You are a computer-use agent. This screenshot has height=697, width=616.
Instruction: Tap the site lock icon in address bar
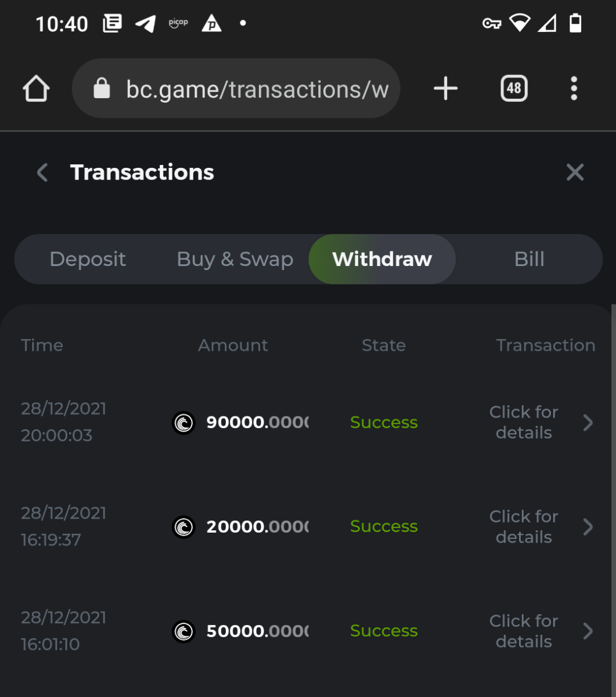[102, 89]
